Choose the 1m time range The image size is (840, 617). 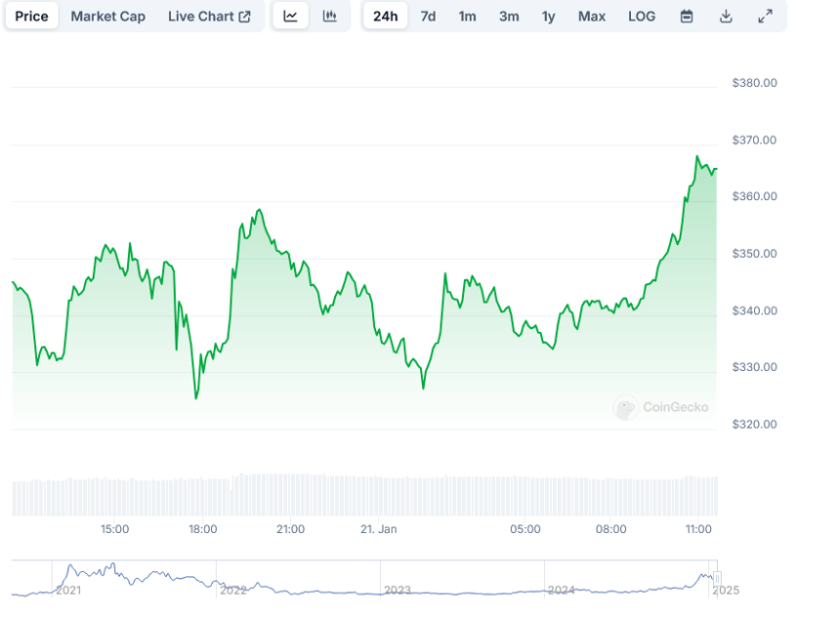(468, 17)
